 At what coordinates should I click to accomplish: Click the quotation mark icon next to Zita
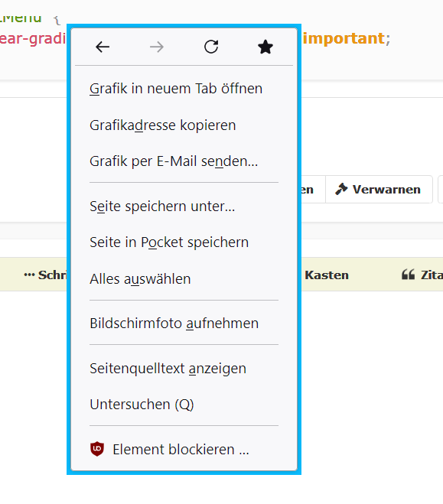(409, 275)
